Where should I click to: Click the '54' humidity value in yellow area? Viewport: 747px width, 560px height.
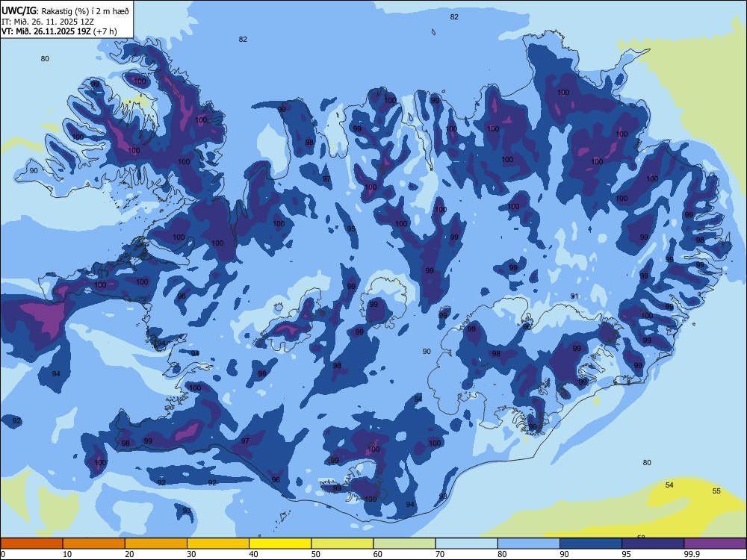669,485
